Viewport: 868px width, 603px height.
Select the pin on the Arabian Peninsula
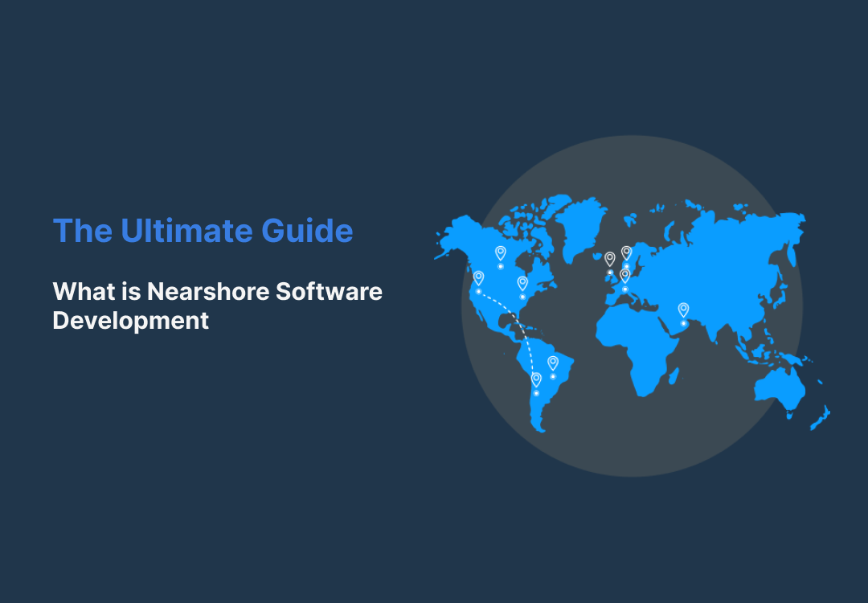[683, 308]
